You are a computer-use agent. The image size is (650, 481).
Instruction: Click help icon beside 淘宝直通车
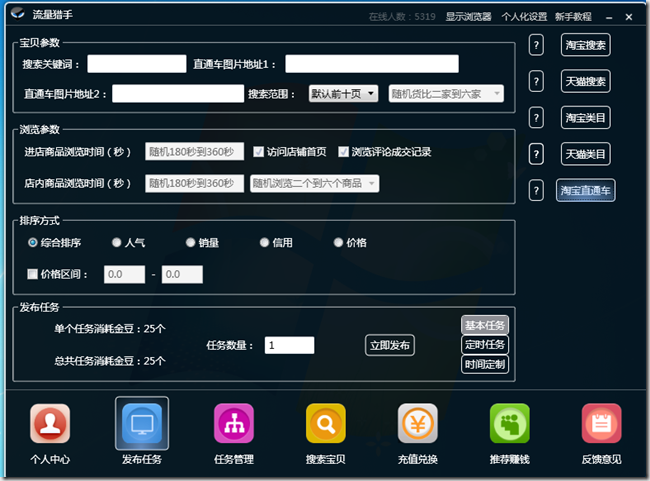pos(536,191)
